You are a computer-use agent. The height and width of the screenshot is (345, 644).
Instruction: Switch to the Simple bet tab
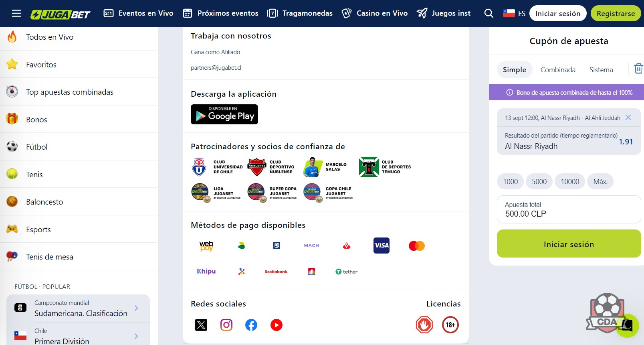point(515,70)
